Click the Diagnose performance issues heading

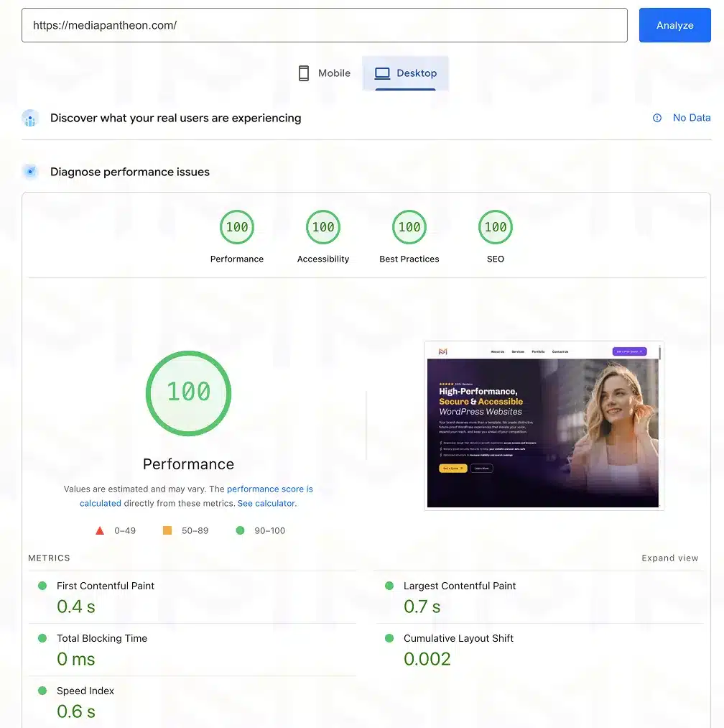pyautogui.click(x=129, y=172)
